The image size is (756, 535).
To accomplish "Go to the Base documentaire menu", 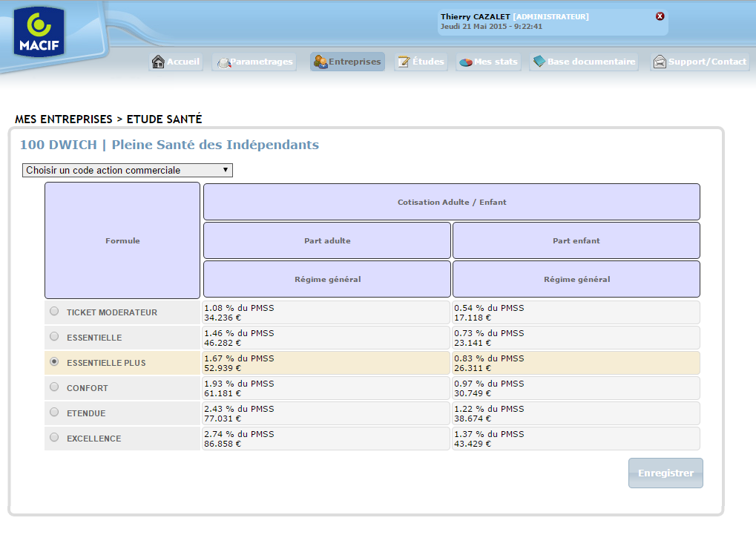I will coord(591,62).
